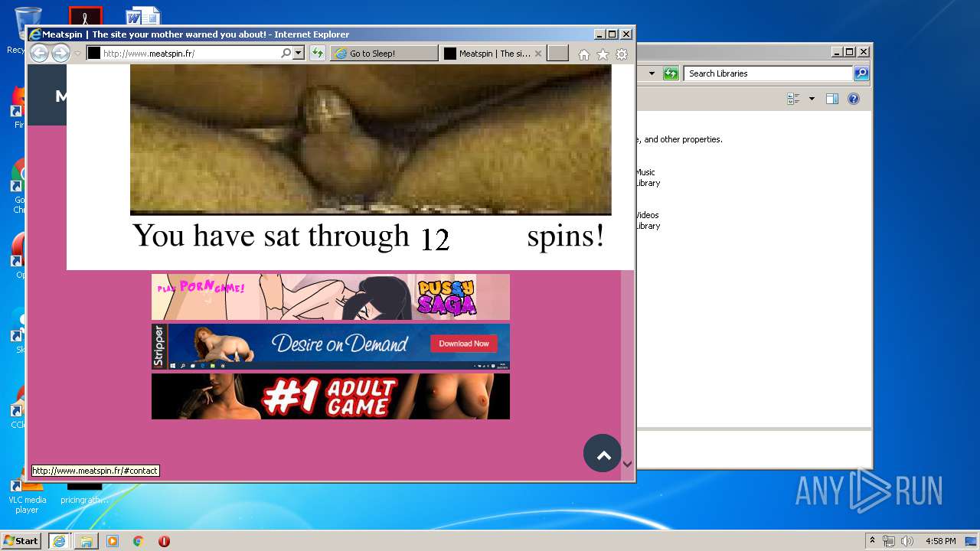Click the green refresh button in Libraries window

click(671, 73)
